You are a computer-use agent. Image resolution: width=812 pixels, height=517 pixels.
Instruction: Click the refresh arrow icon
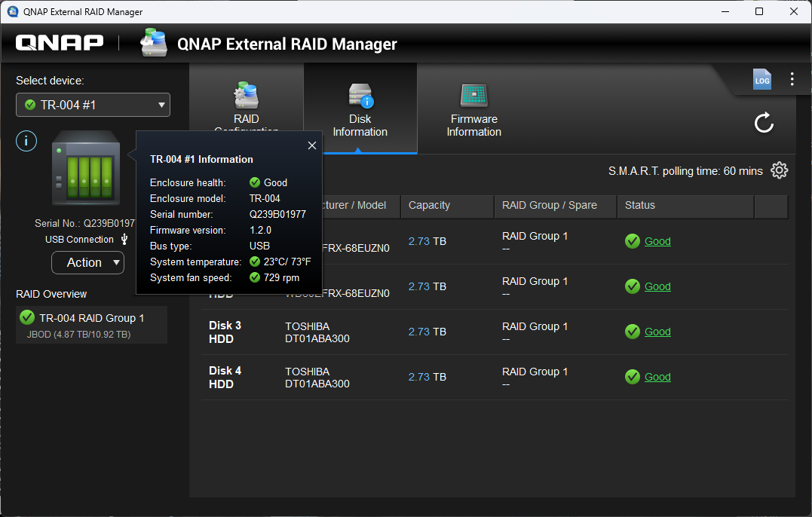click(x=764, y=122)
